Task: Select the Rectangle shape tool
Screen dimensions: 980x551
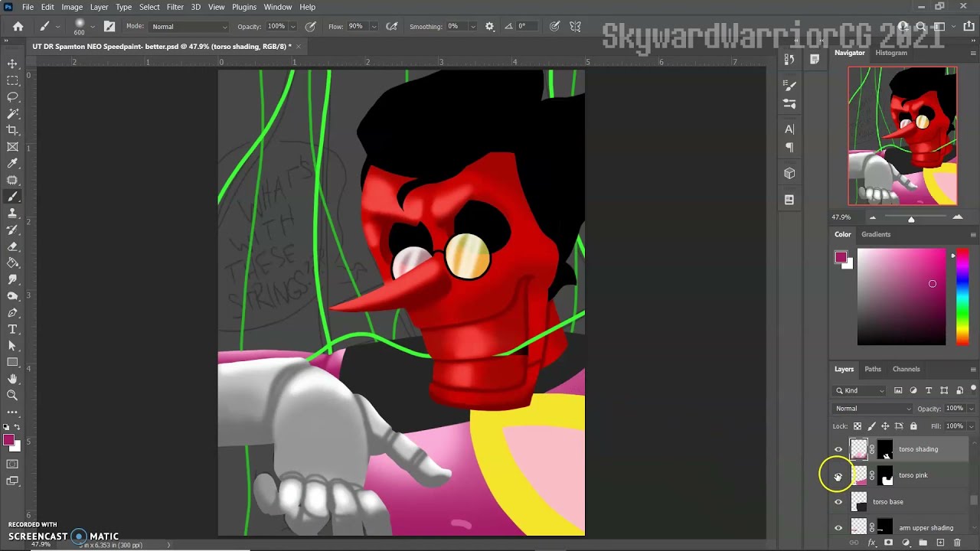Action: coord(12,362)
